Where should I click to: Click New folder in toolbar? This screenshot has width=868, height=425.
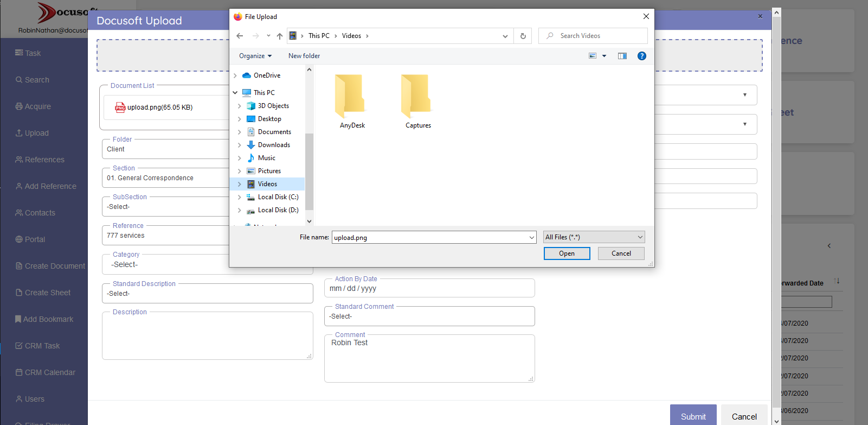304,56
